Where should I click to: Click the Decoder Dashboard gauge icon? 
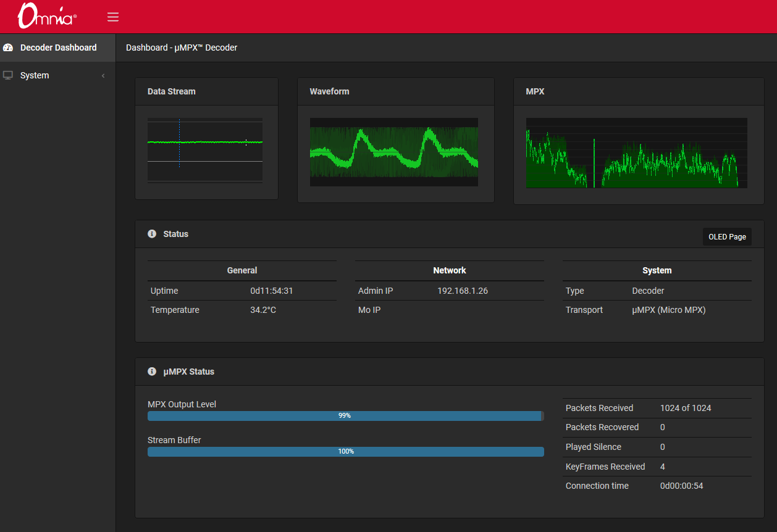(8, 48)
